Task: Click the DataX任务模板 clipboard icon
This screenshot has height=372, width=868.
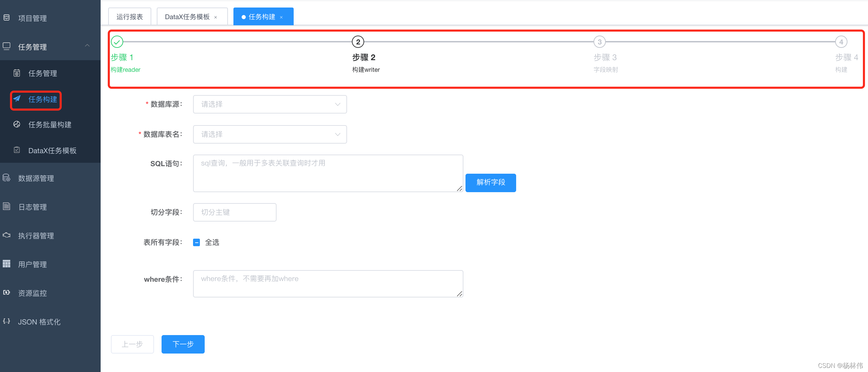Action: pos(17,150)
